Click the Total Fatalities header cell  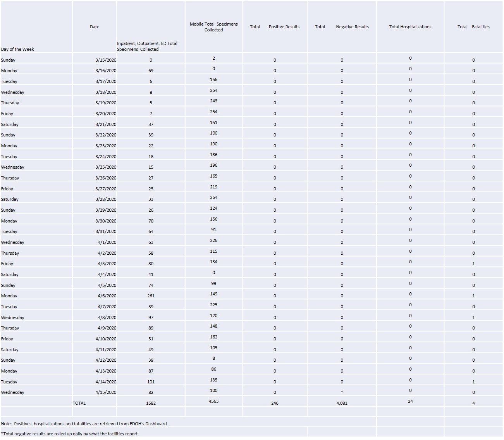473,27
